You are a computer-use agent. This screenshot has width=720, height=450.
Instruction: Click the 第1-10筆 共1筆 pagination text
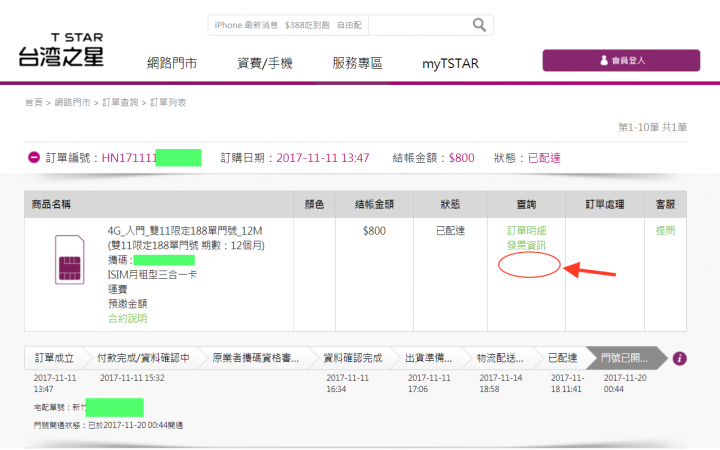[652, 127]
